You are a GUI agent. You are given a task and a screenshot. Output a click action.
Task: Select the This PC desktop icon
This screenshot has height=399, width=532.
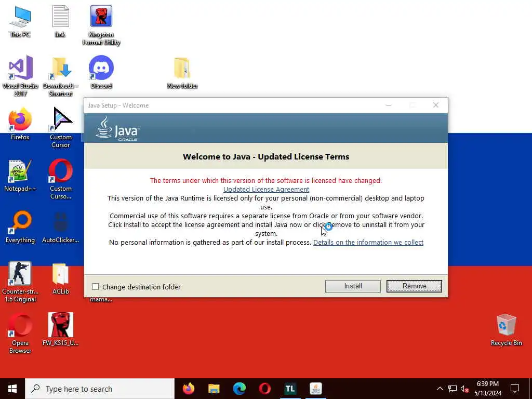tap(20, 21)
